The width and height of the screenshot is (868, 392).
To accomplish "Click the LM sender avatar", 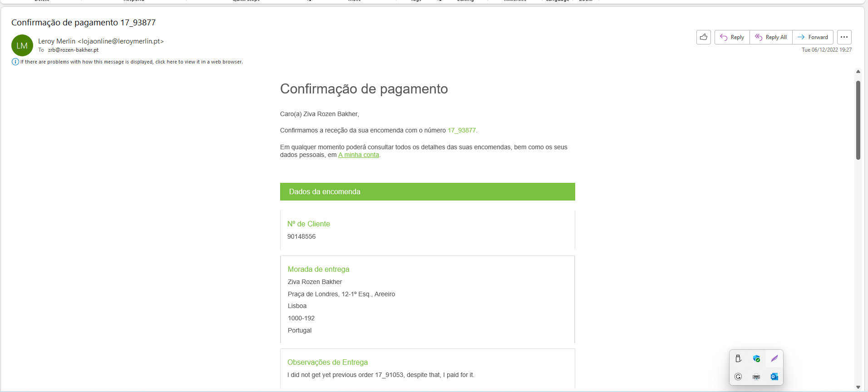I will tap(22, 45).
